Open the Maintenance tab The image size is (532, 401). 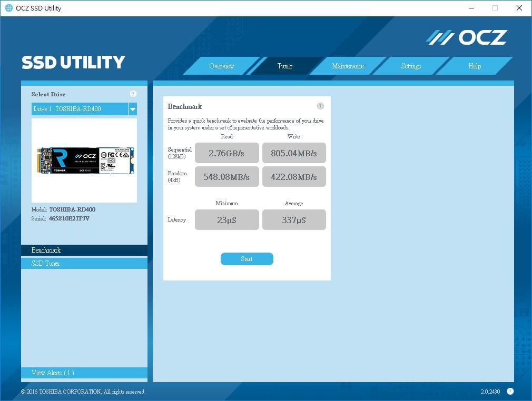point(348,66)
